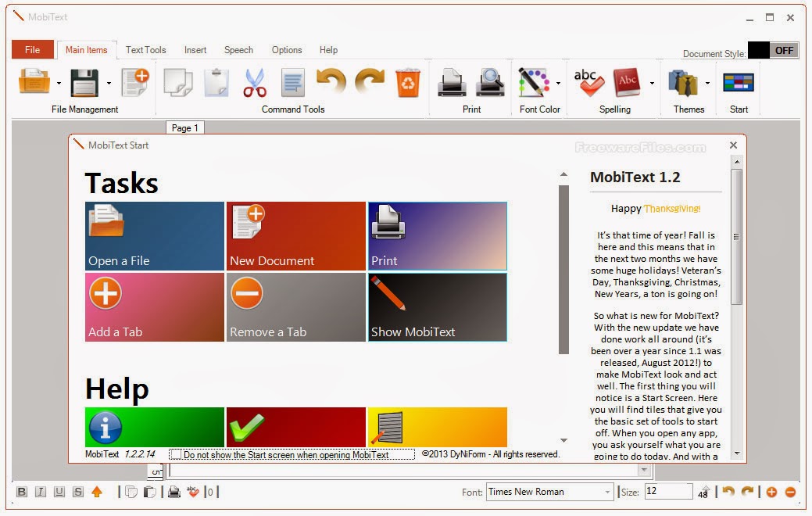This screenshot has height=516, width=812.
Task: Close the MobiText Start window
Action: click(733, 145)
